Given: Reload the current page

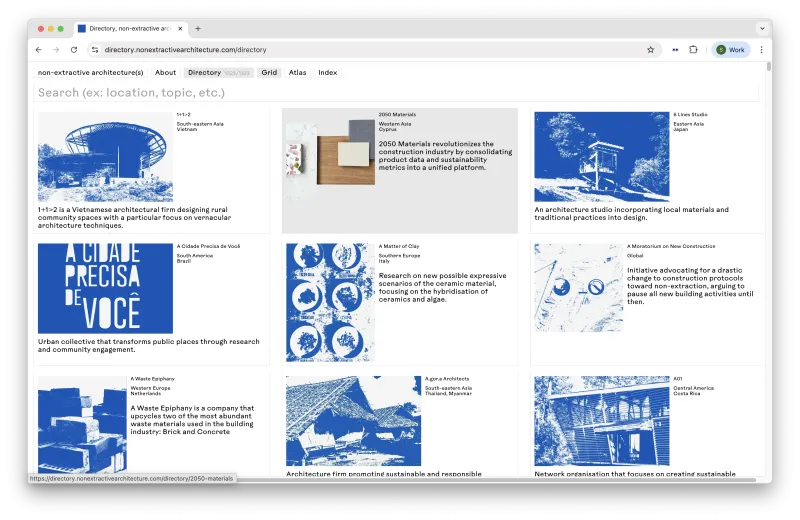Looking at the screenshot, I should (x=74, y=49).
